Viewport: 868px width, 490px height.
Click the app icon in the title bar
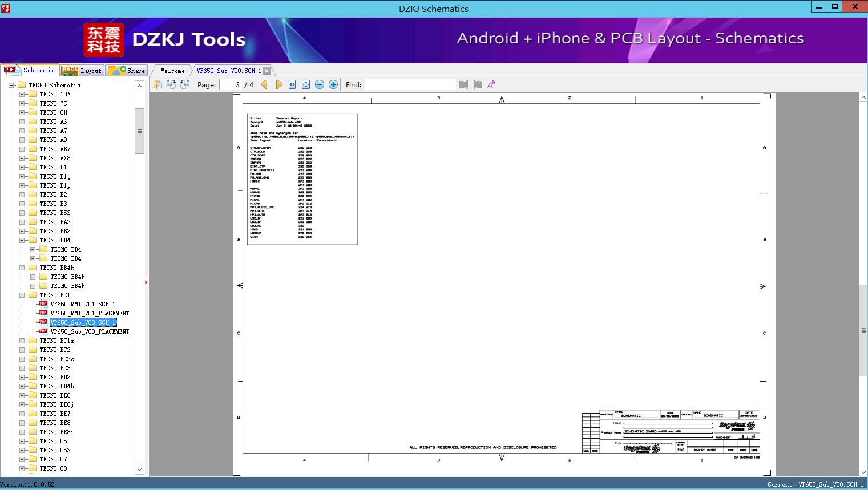(5, 7)
